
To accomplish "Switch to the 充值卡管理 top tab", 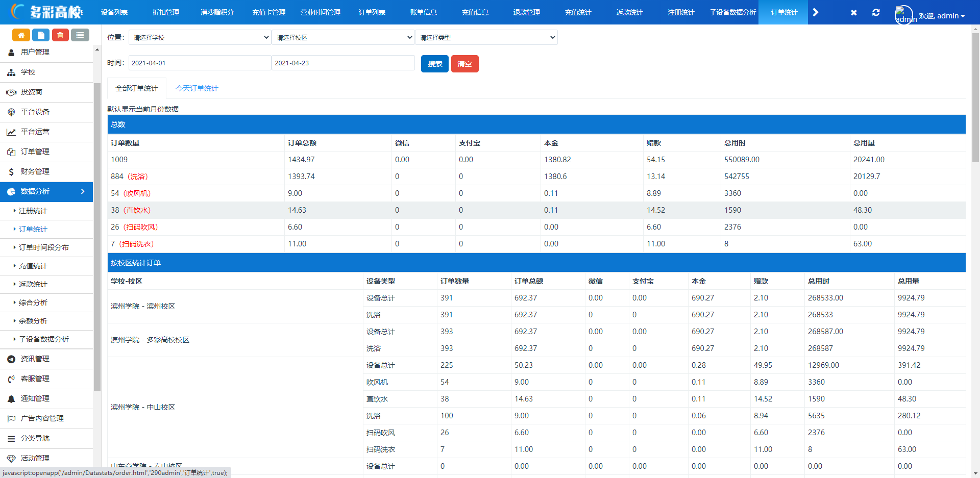I will click(269, 12).
